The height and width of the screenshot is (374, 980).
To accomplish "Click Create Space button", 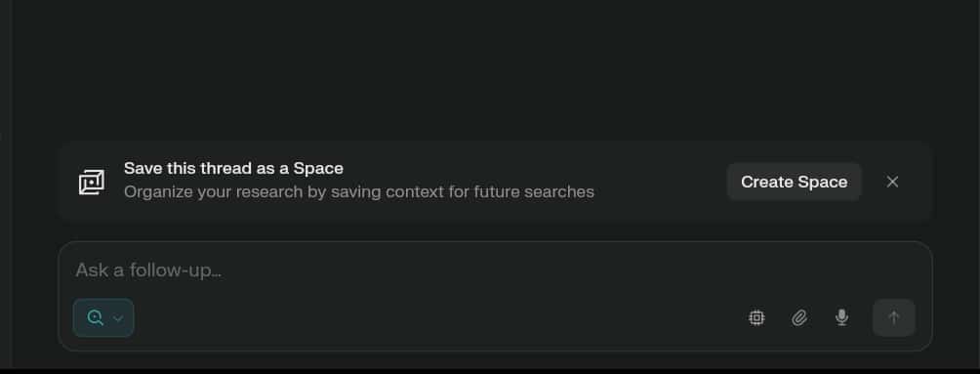I will pyautogui.click(x=795, y=182).
